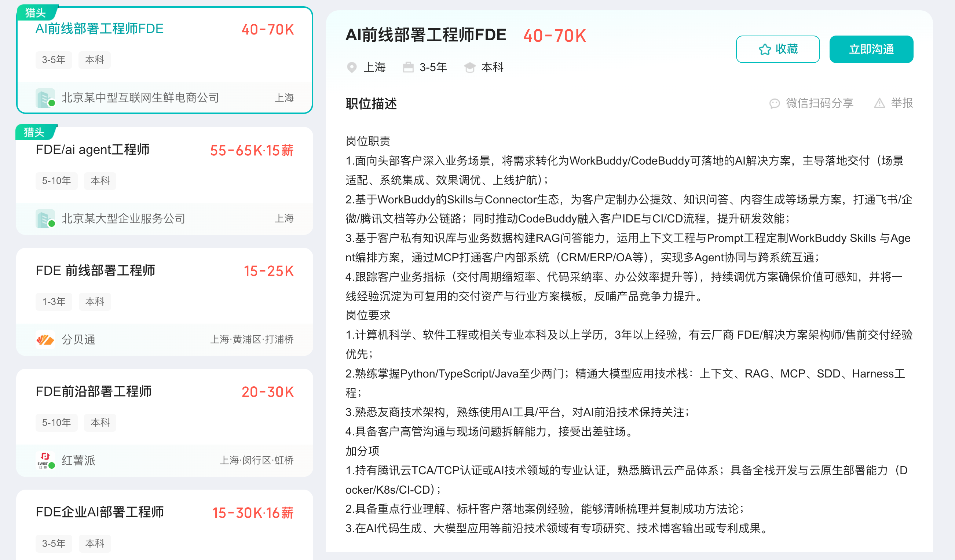Click the line starting 4.具备客户高管沟通

coord(490,431)
